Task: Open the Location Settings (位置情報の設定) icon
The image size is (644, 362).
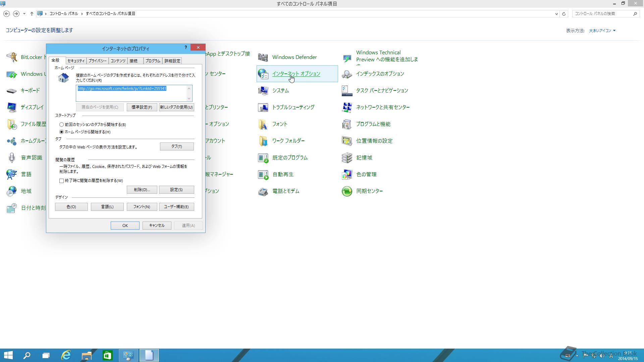Action: 347,141
